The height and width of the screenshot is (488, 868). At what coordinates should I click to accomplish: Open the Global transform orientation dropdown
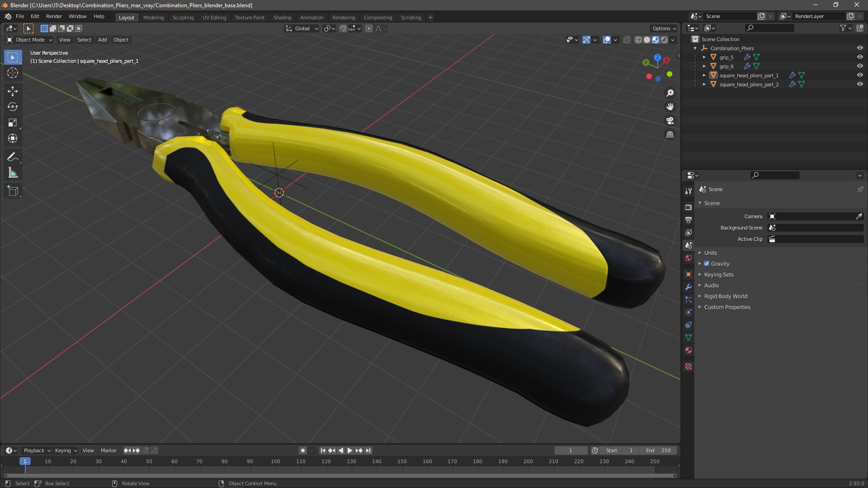(x=302, y=28)
